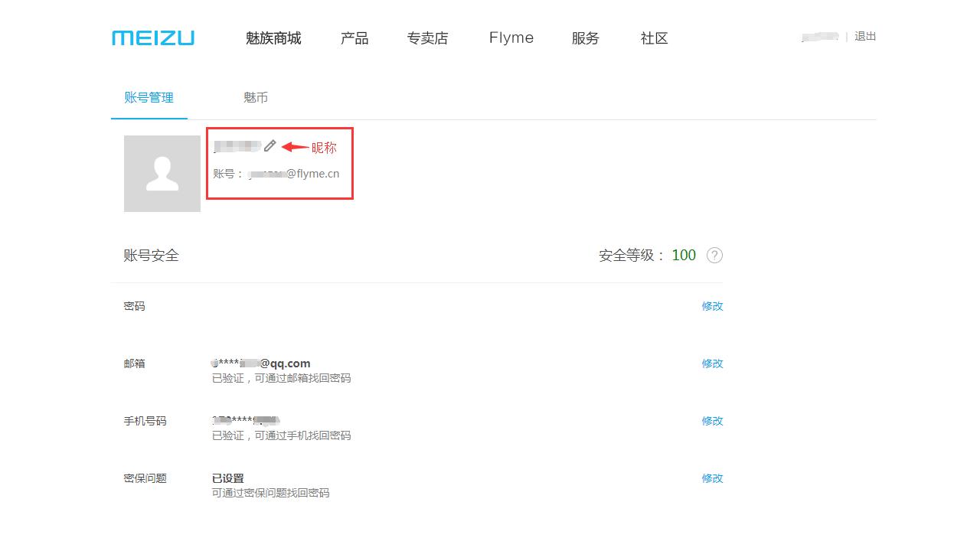
Task: Click the masked phone number
Action: [x=246, y=420]
